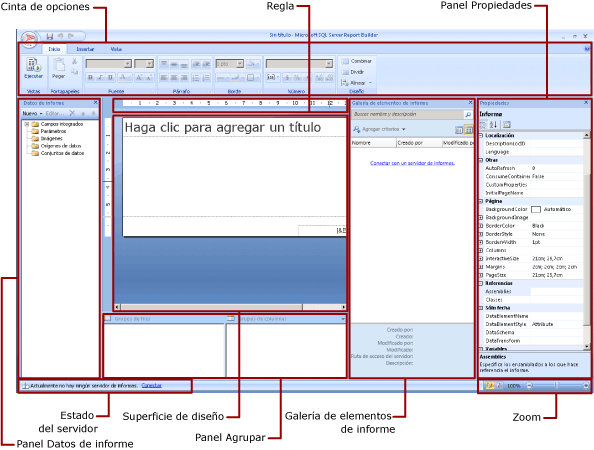The width and height of the screenshot is (594, 450).
Task: Click the Conectar con un servidor de informes link
Action: pyautogui.click(x=412, y=163)
